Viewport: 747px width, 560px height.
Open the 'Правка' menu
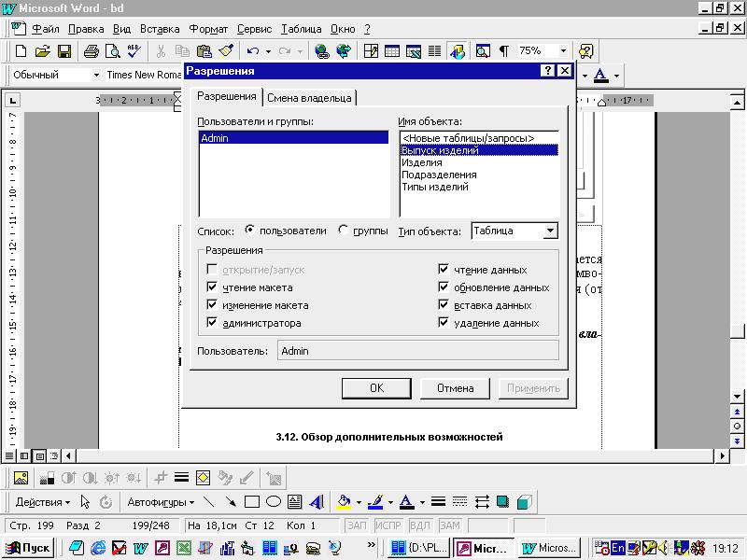[x=86, y=29]
